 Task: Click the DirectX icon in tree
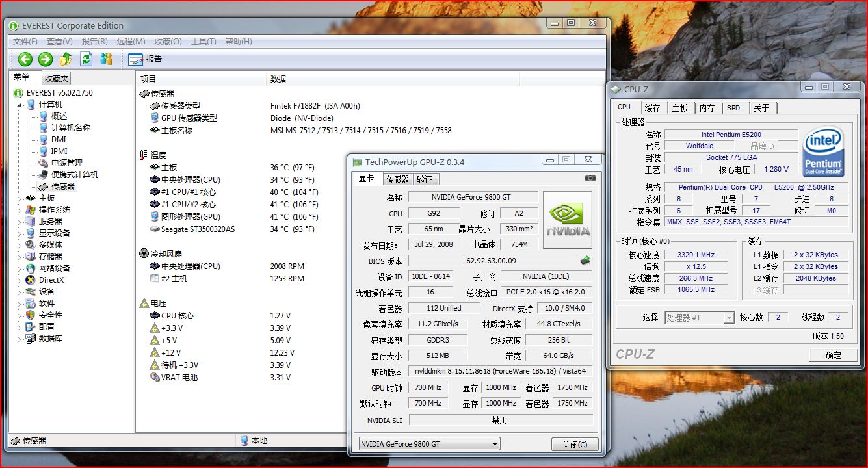(31, 280)
